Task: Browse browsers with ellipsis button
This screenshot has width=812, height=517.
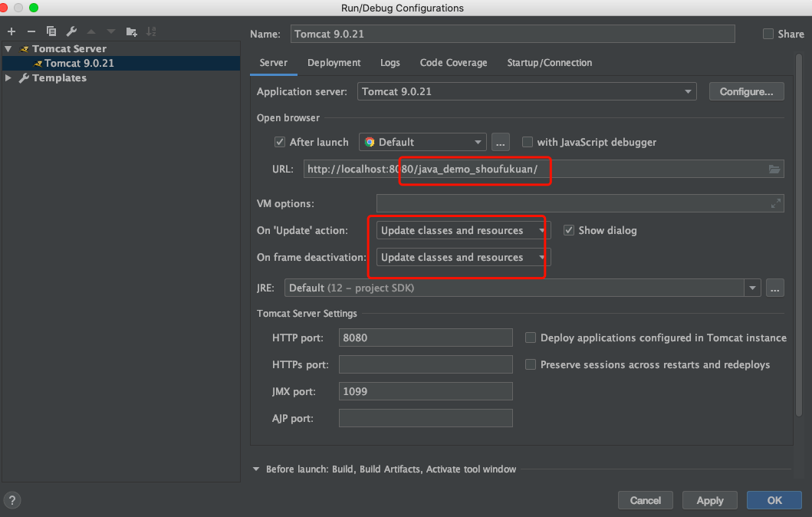Action: 500,142
